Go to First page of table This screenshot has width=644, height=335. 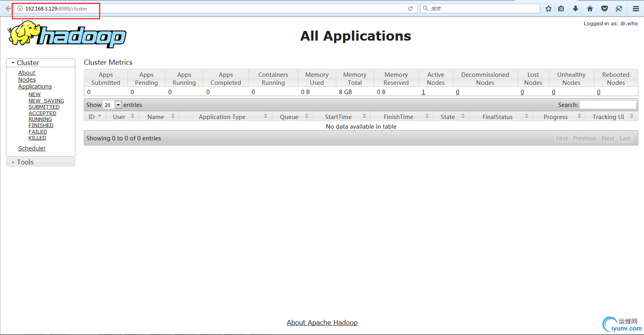point(562,138)
